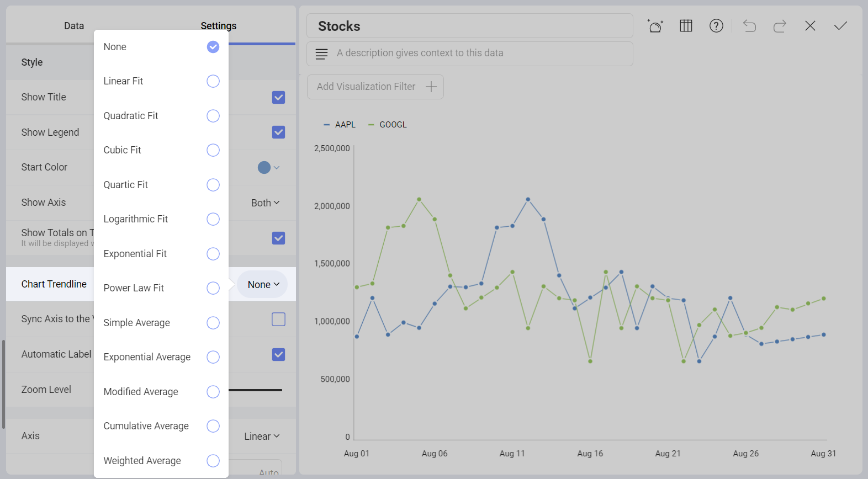This screenshot has width=868, height=479.
Task: Switch to the Settings tab
Action: [219, 26]
